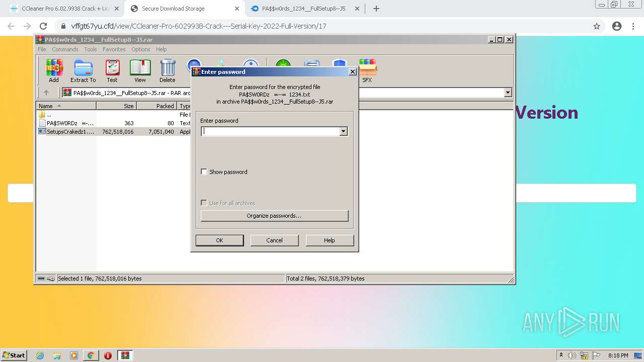
Task: Click the key icon in WinRAR status bar
Action: (x=51, y=279)
